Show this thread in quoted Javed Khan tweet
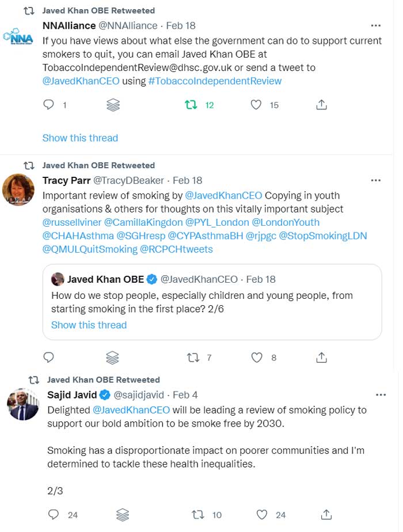The width and height of the screenshot is (403, 532). [x=89, y=325]
